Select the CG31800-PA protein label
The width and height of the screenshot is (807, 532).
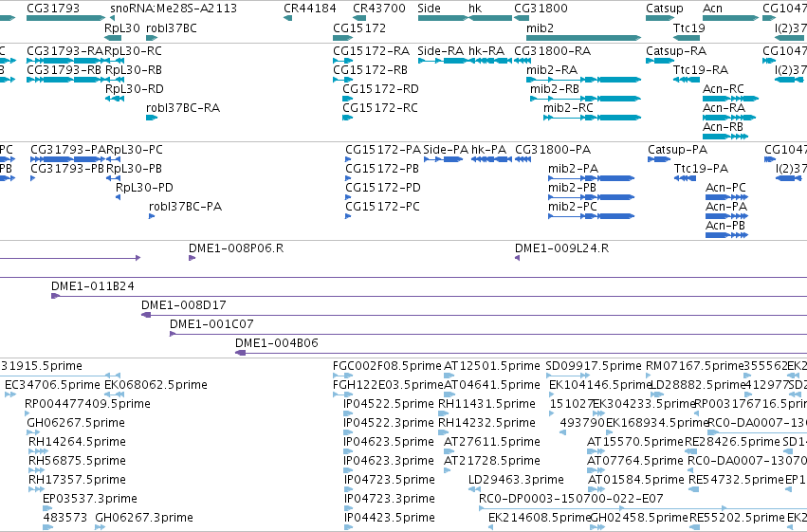(x=553, y=150)
